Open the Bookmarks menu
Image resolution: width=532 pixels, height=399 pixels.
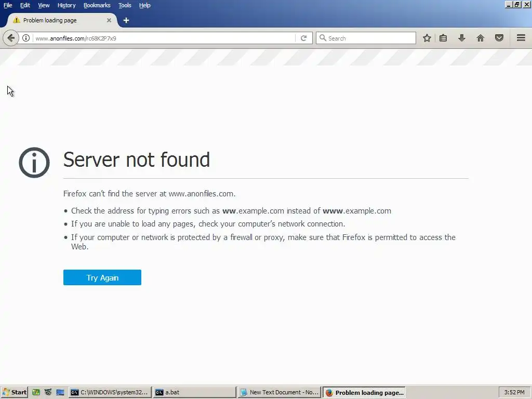pos(97,5)
